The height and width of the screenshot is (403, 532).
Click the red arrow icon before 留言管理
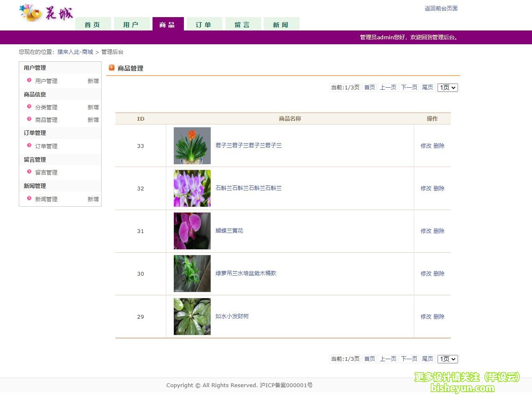pyautogui.click(x=29, y=172)
